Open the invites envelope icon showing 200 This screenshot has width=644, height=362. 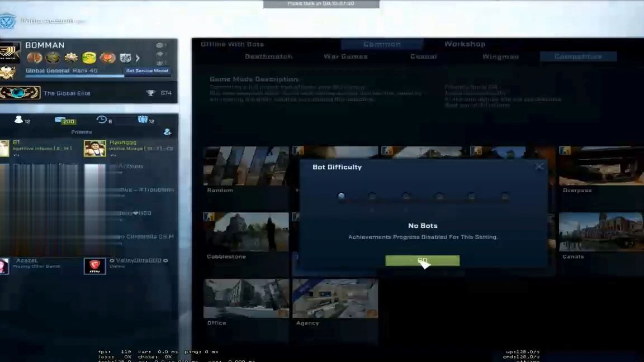pyautogui.click(x=60, y=120)
